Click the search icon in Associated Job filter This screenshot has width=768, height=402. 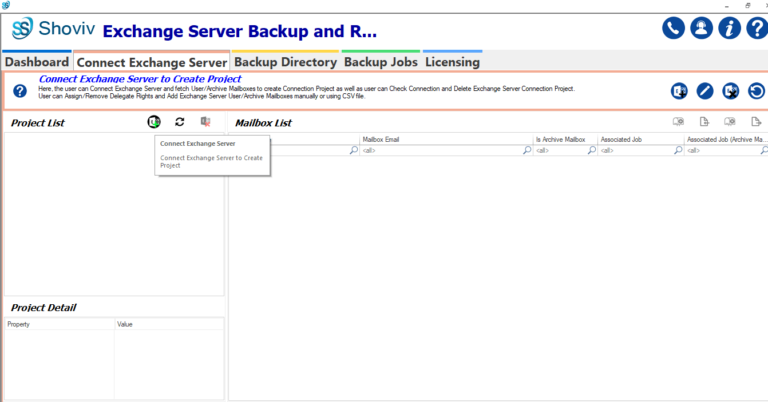(x=678, y=150)
